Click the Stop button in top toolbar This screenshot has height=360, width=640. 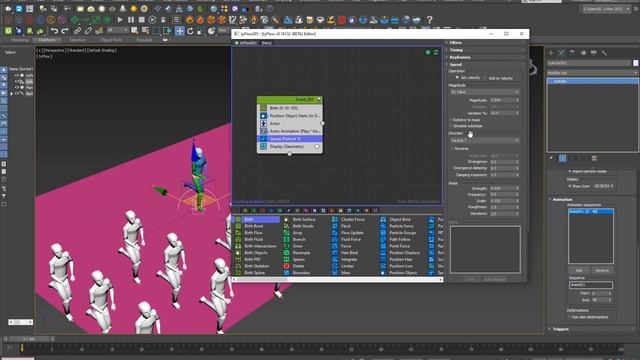pos(141,20)
